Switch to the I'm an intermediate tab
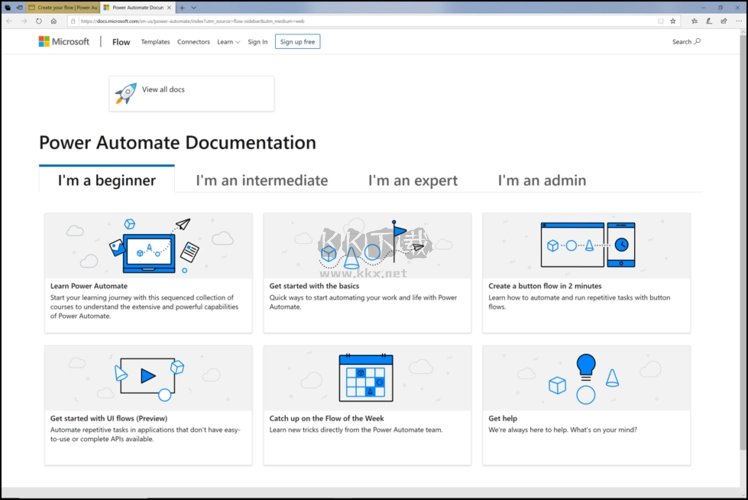Screen dimensions: 748x500 pyautogui.click(x=261, y=180)
